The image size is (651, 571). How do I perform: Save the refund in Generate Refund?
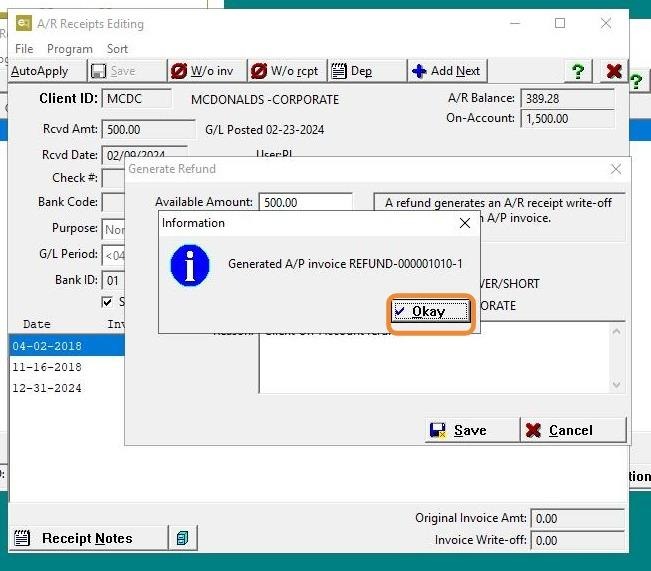pyautogui.click(x=472, y=430)
